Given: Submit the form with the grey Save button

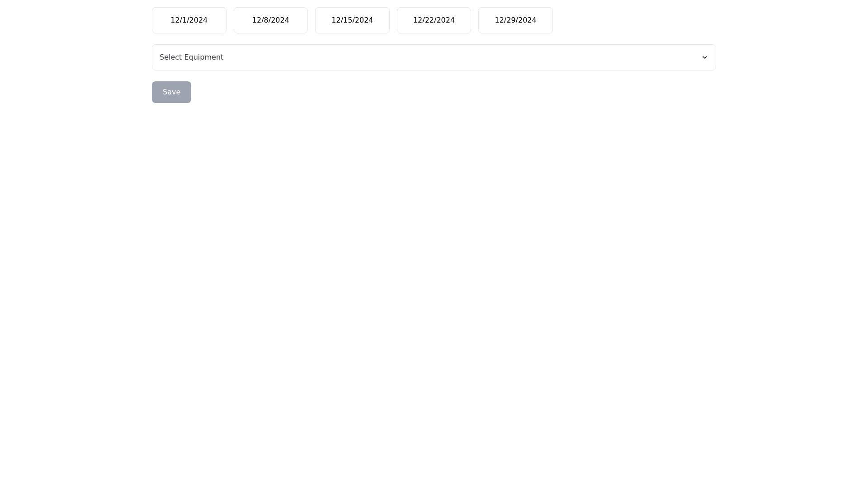Looking at the screenshot, I should pos(171,92).
